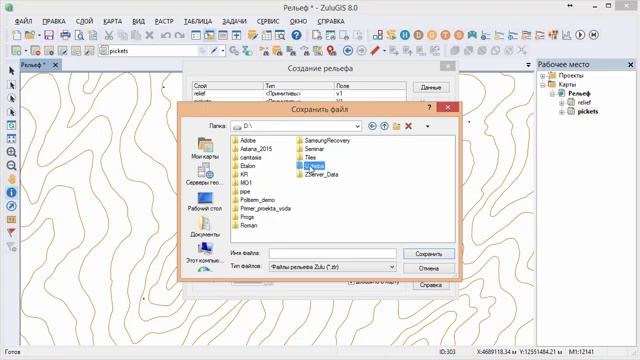
Task: Click the red pencil drawing tool icon
Action: (375, 51)
